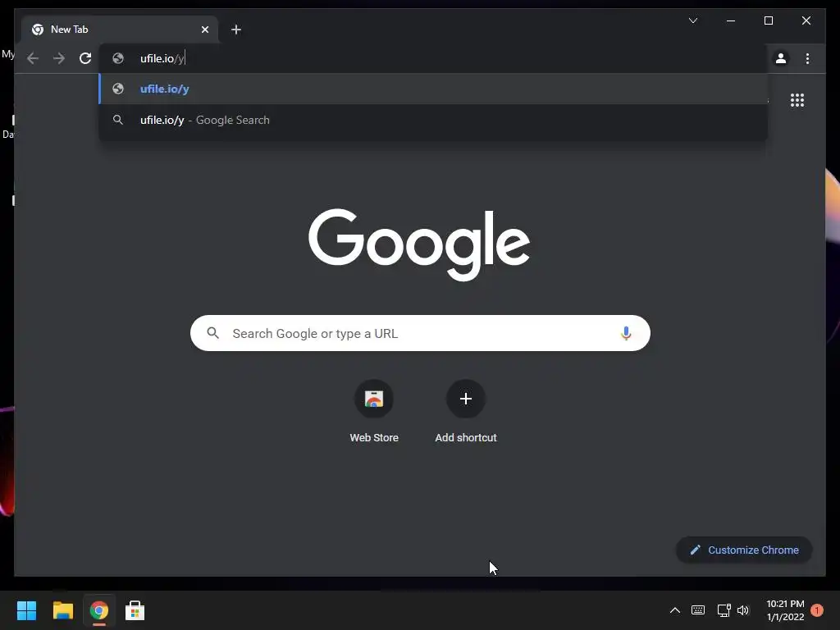Go forward using the forward arrow
840x630 pixels.
pyautogui.click(x=59, y=58)
